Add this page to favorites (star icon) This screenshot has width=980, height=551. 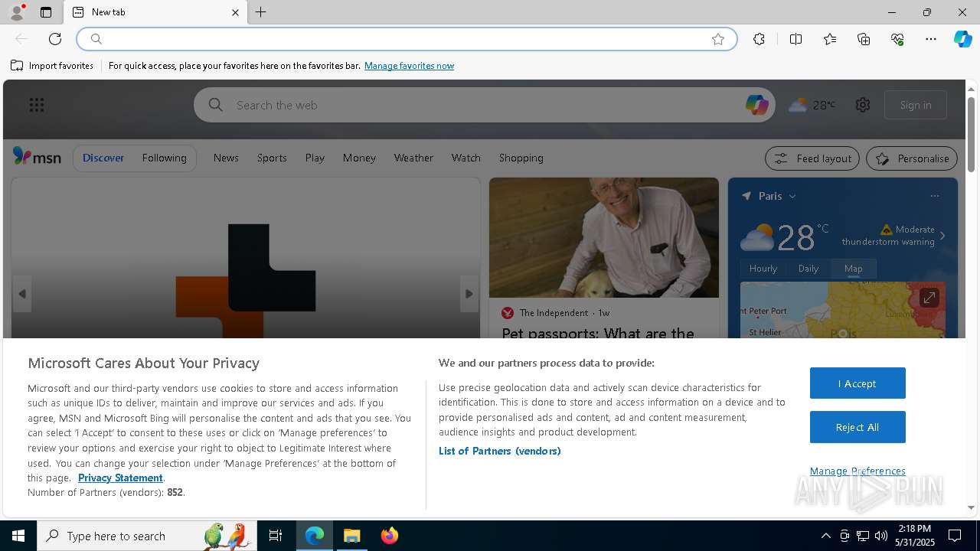pyautogui.click(x=718, y=39)
